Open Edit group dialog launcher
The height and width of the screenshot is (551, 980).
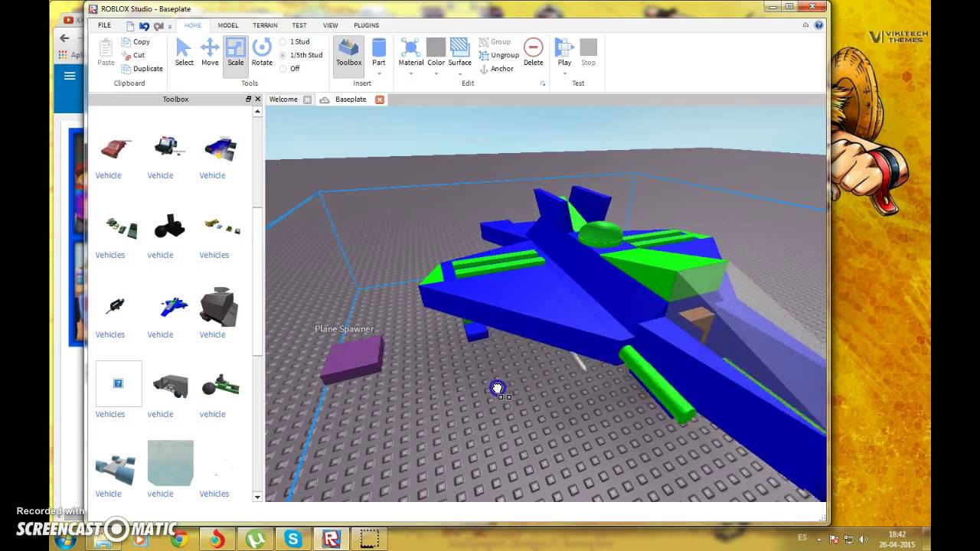tap(543, 83)
